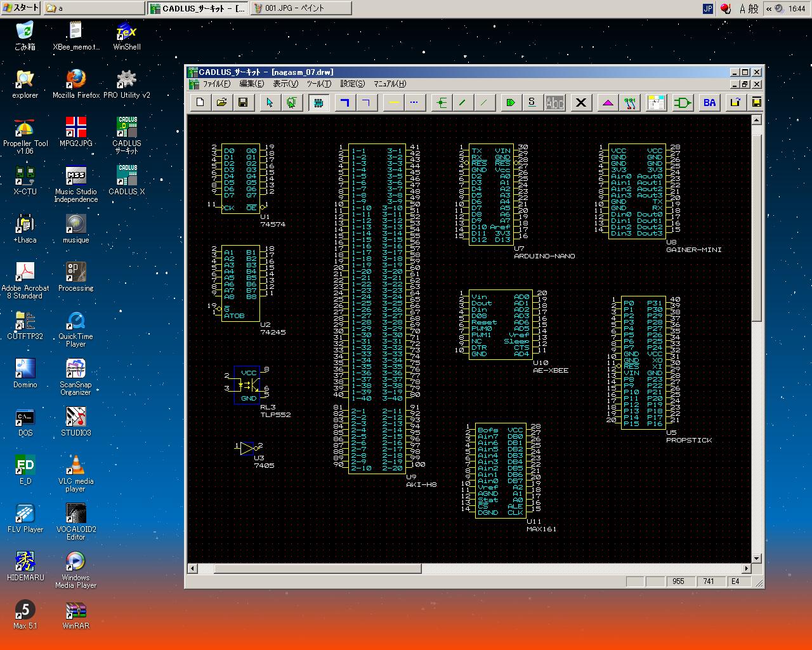Image resolution: width=812 pixels, height=650 pixels.
Task: Toggle the yellow solid line tool
Action: tap(393, 102)
